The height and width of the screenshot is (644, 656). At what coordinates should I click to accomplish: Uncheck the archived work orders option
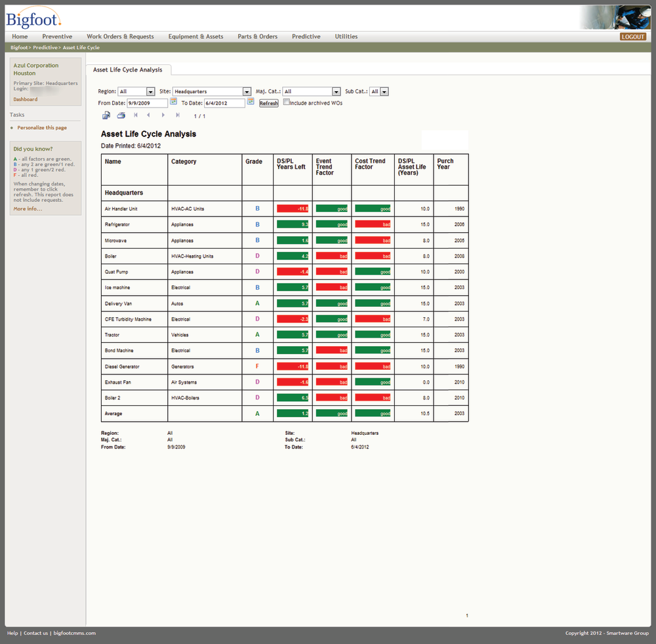click(x=286, y=102)
